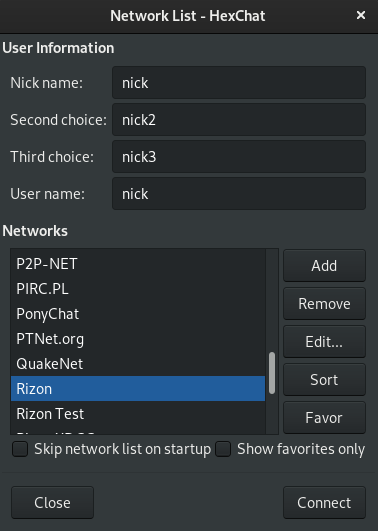Image resolution: width=378 pixels, height=531 pixels.
Task: Enable Show favorites only checkbox
Action: pyautogui.click(x=223, y=449)
